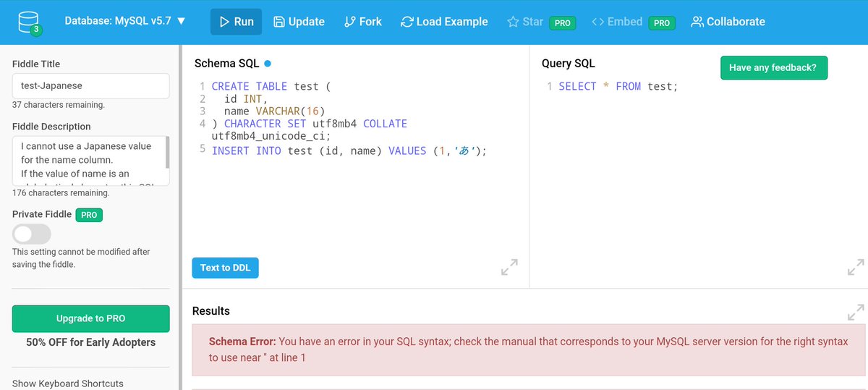Click the PRO badge next to Embed
Viewport: 868px width, 390px height.
pos(661,22)
